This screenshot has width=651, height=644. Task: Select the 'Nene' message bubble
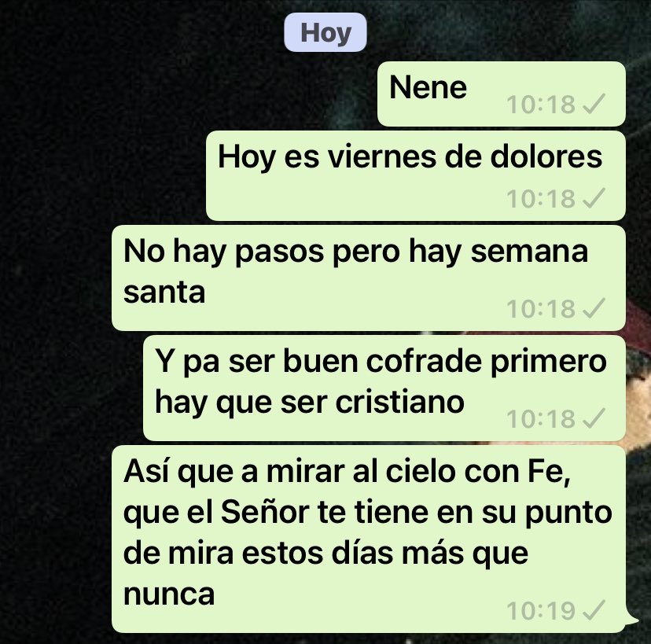click(x=501, y=94)
